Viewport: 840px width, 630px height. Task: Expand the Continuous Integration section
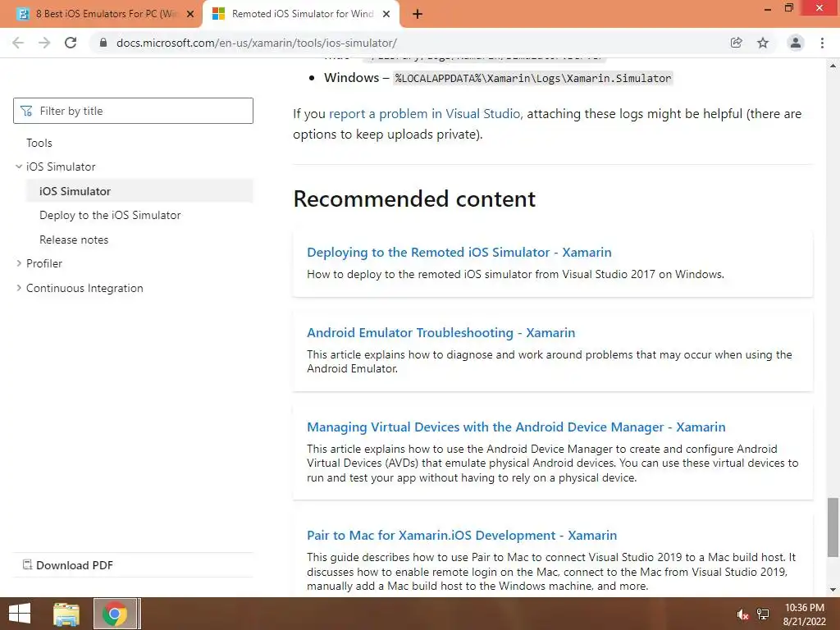(20, 288)
